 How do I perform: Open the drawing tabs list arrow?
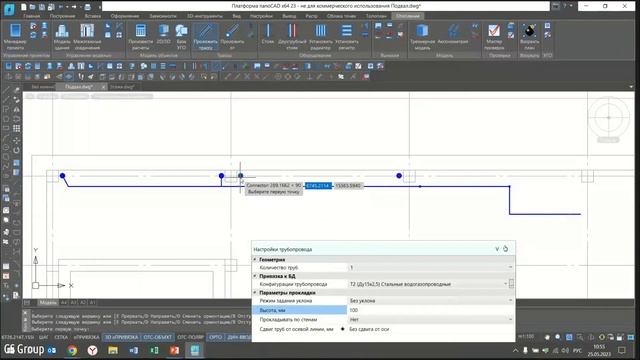pos(631,87)
